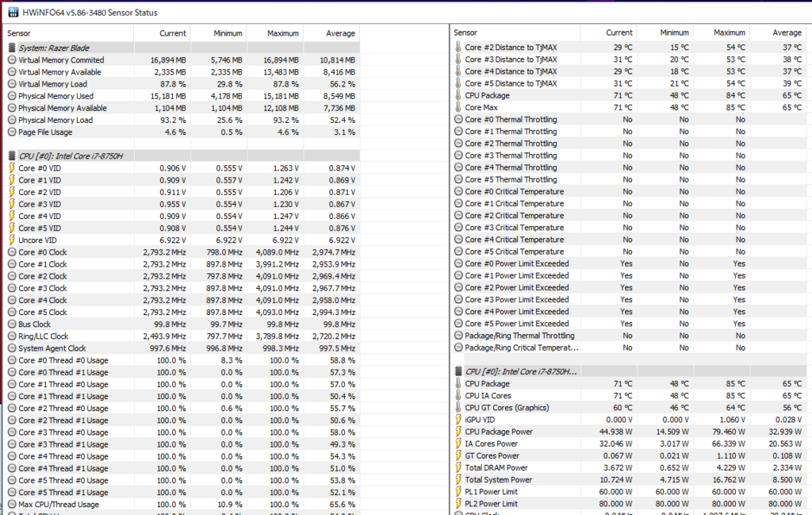Click the Current column header in left panel
Viewport: 812px width, 515px height.
(x=162, y=33)
